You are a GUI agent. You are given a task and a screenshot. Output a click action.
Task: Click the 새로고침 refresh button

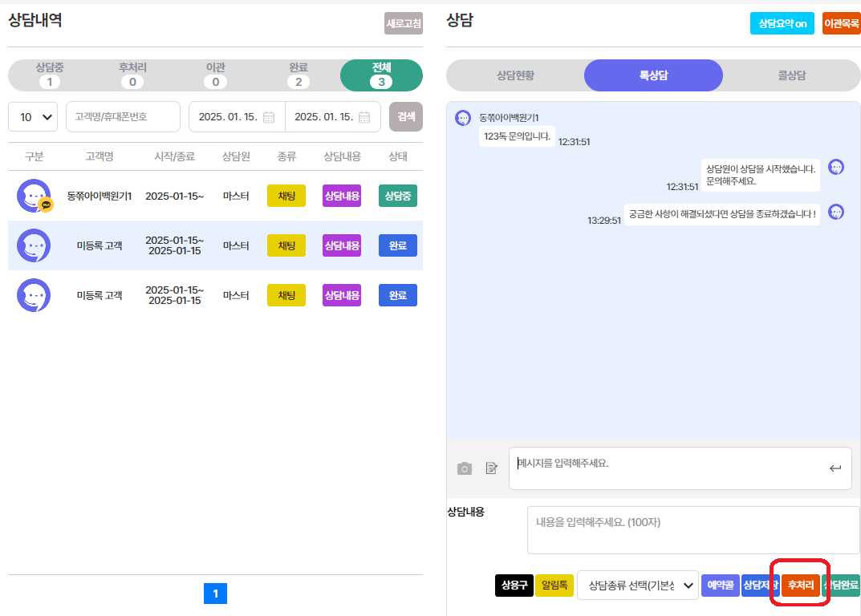click(x=403, y=23)
